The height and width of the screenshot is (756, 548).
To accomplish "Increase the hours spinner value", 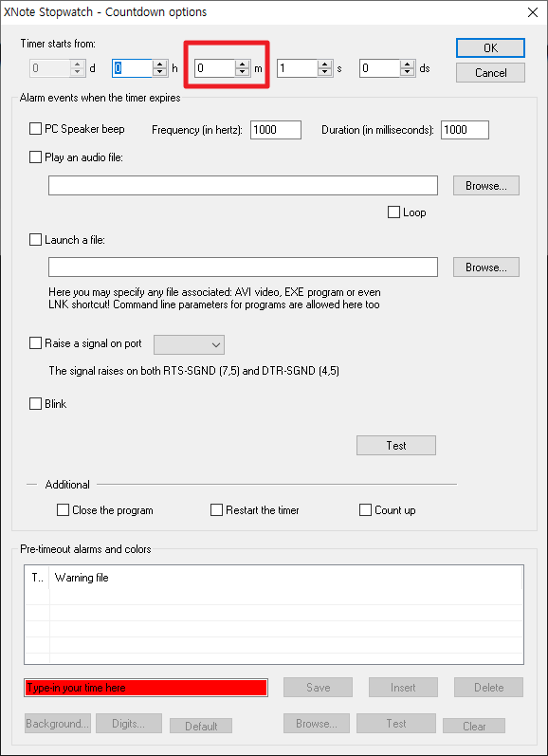I will (159, 65).
